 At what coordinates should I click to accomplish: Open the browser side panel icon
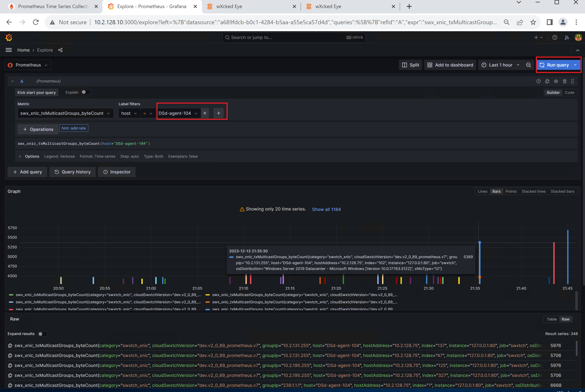[x=550, y=22]
